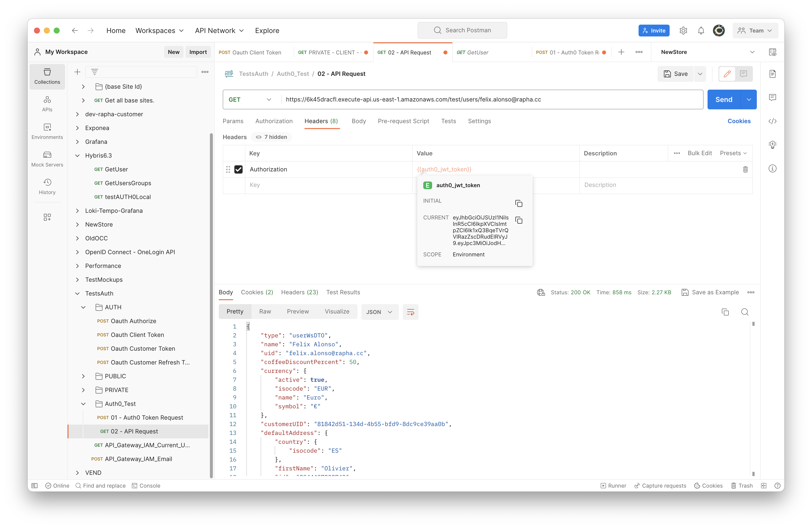Show the 7 hidden headers
Viewport: 812px width, 528px height.
click(x=271, y=137)
